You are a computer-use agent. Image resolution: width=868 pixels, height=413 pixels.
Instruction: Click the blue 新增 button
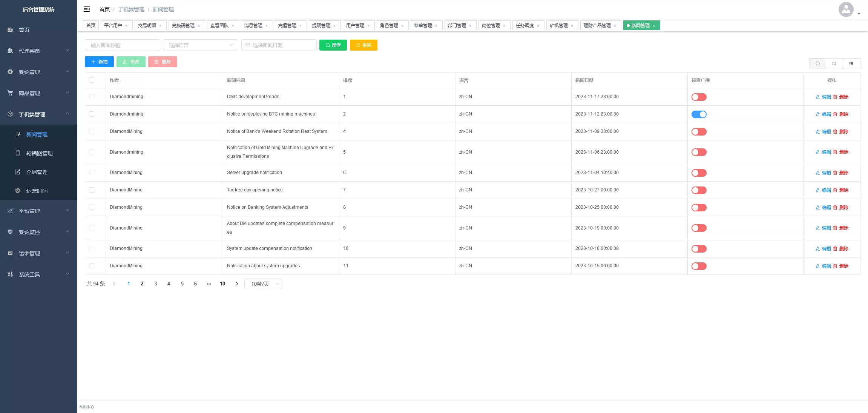click(99, 62)
